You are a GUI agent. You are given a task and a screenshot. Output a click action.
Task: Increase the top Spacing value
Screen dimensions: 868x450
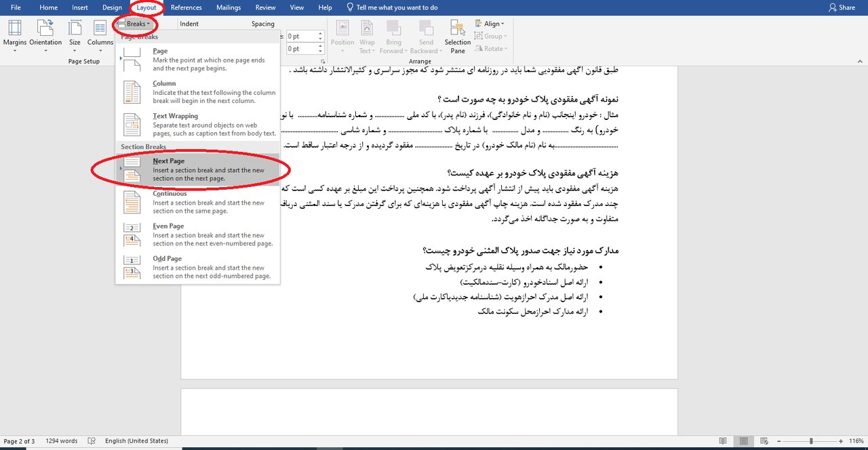[320, 33]
